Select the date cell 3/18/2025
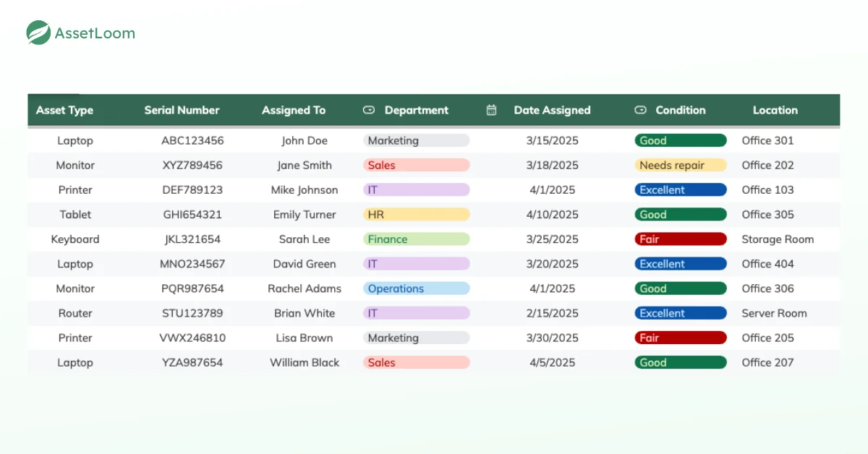Screen dimensions: 868x454 (553, 166)
